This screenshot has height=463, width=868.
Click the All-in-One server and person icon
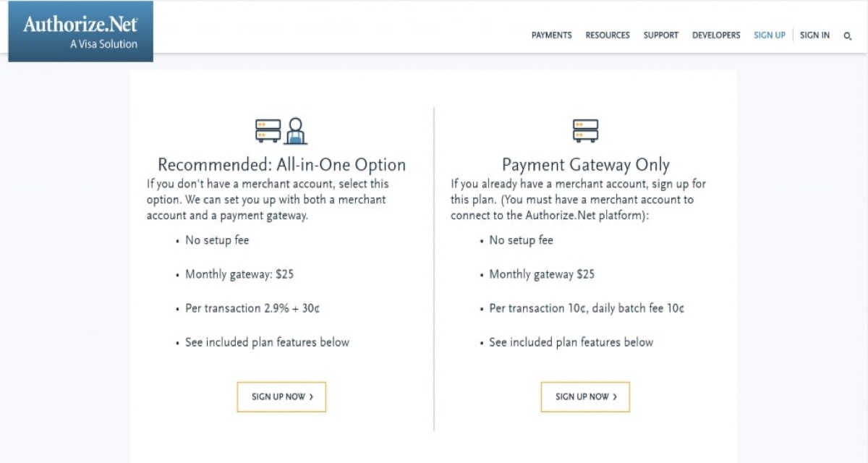281,131
